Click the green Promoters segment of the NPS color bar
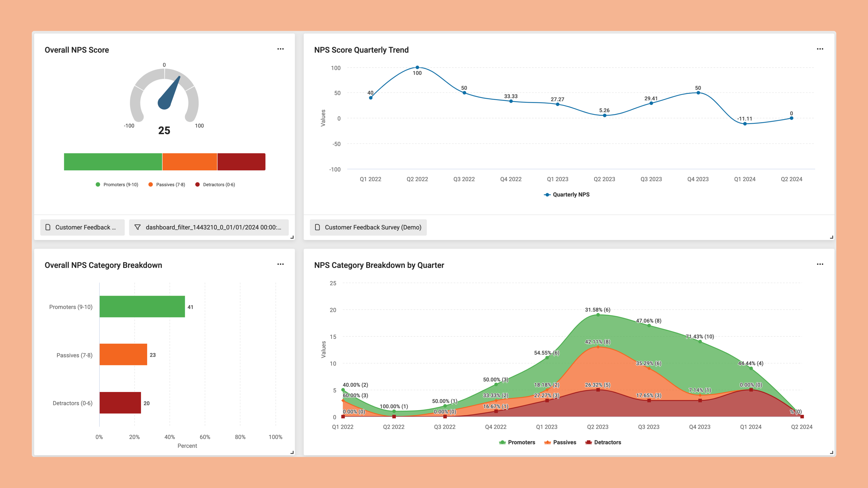Viewport: 868px width, 488px height. pyautogui.click(x=113, y=161)
